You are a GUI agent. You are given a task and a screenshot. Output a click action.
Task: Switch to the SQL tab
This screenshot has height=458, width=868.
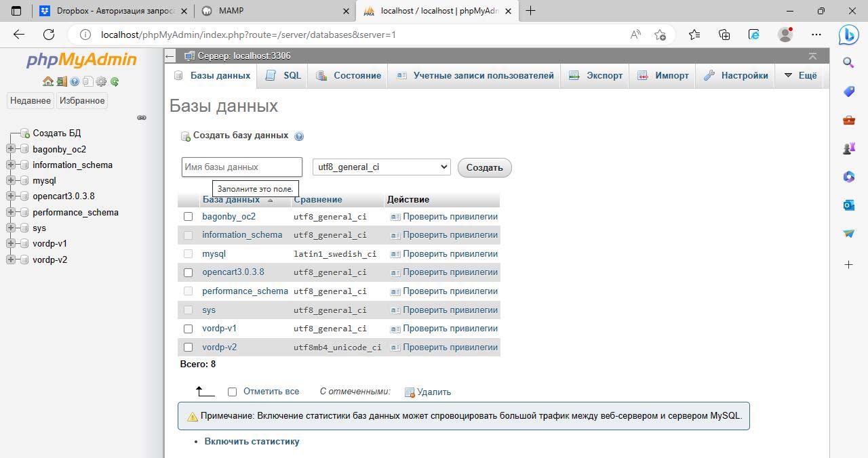[284, 76]
